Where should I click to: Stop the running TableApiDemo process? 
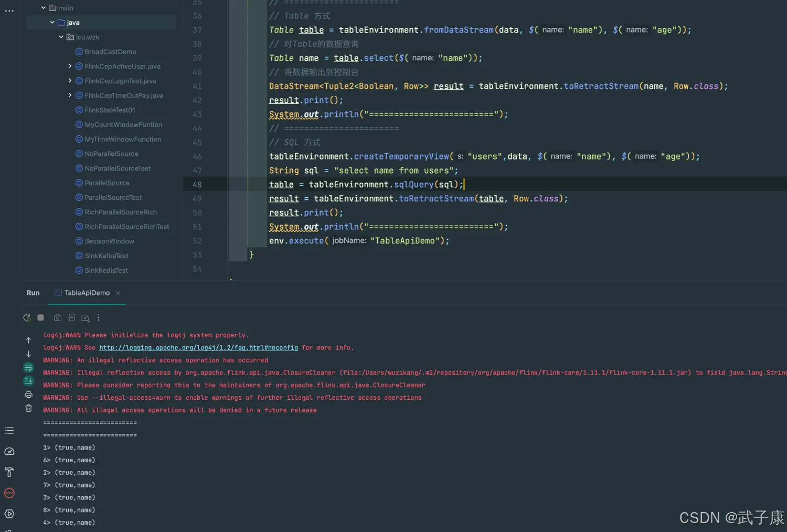(x=41, y=318)
